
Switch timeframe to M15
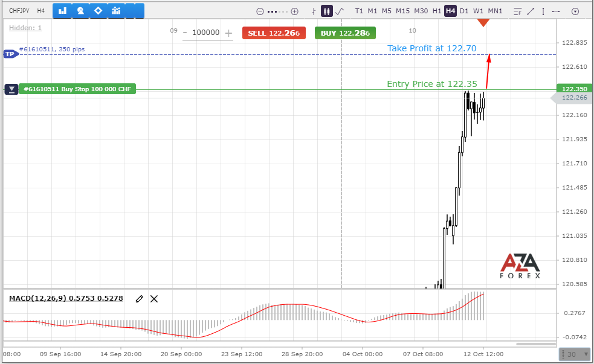coord(402,11)
